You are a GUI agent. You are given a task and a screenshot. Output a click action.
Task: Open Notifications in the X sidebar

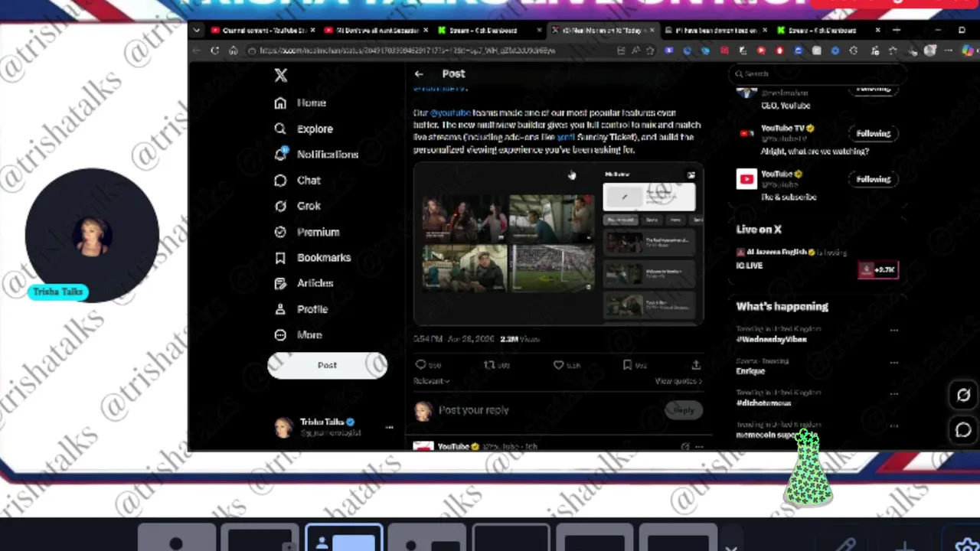click(x=316, y=154)
